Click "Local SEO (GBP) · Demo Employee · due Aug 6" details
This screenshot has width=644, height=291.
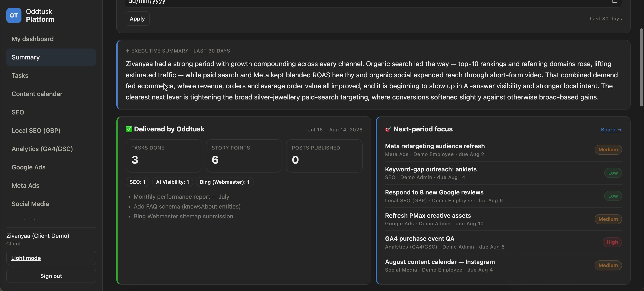(x=444, y=200)
